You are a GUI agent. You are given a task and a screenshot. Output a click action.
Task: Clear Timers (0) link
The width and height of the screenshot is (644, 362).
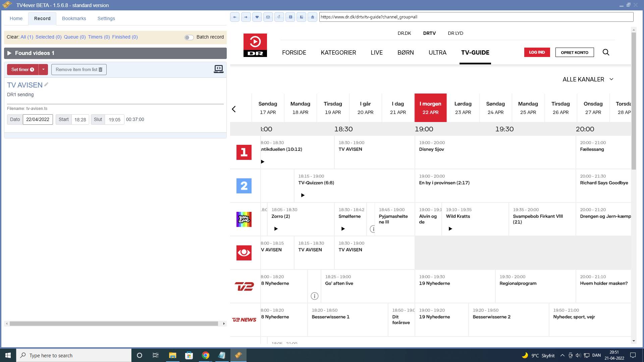99,37
